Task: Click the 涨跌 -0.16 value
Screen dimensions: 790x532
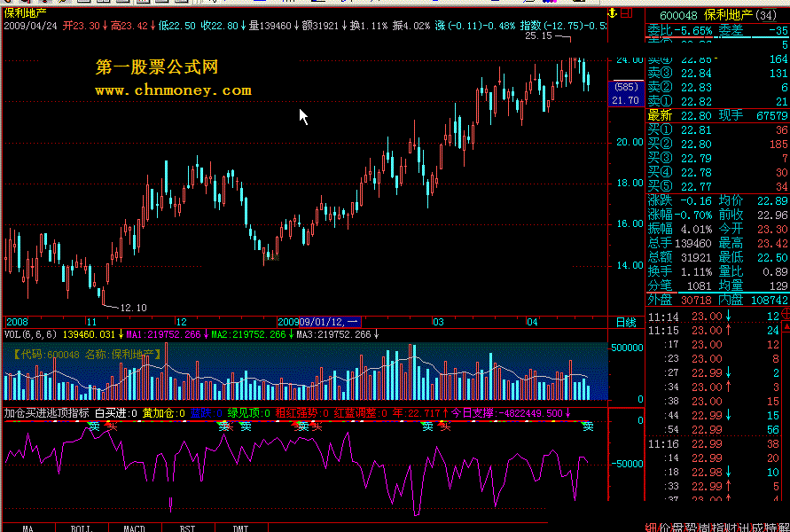Action: coord(680,201)
